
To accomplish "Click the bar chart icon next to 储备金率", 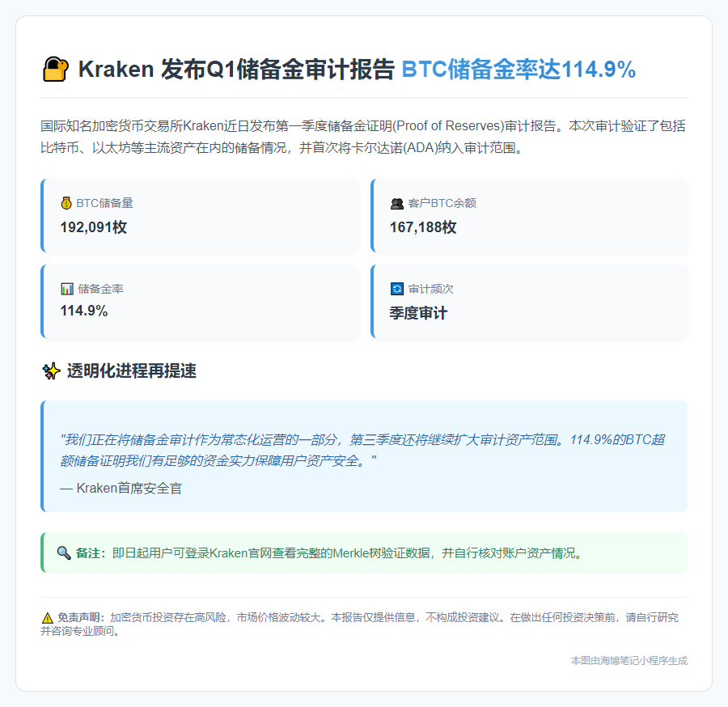I will 67,289.
